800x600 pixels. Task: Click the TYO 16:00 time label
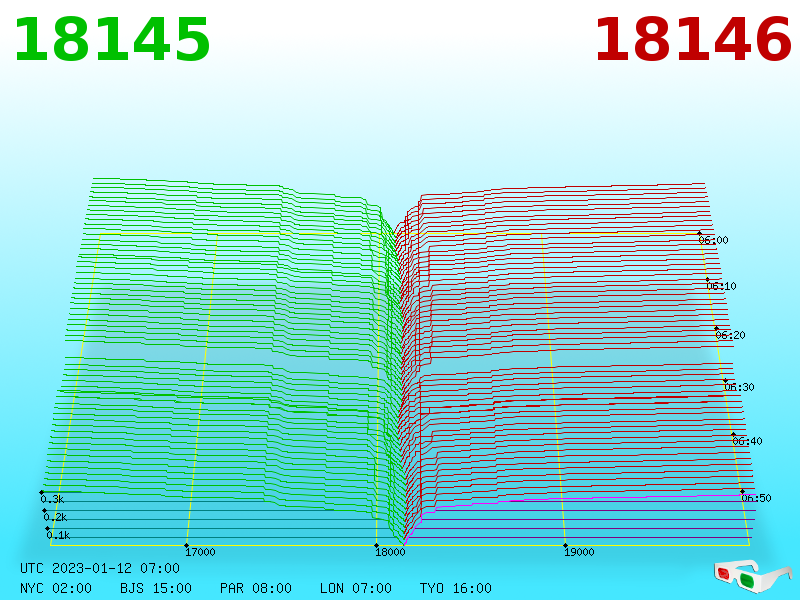pyautogui.click(x=456, y=588)
